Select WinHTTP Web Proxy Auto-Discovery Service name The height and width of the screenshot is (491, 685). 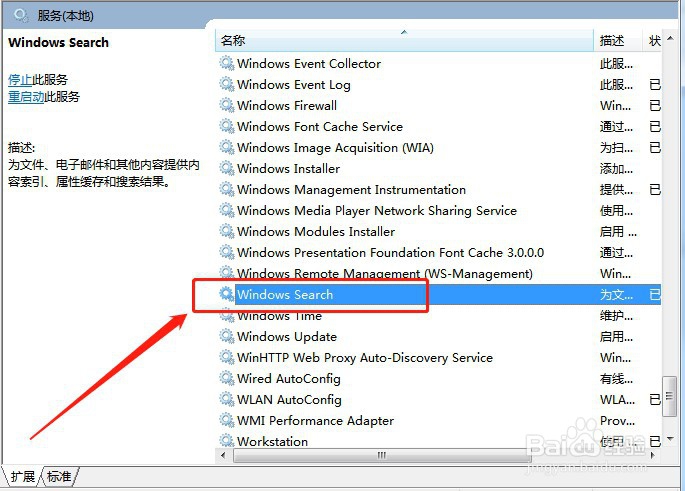(365, 357)
